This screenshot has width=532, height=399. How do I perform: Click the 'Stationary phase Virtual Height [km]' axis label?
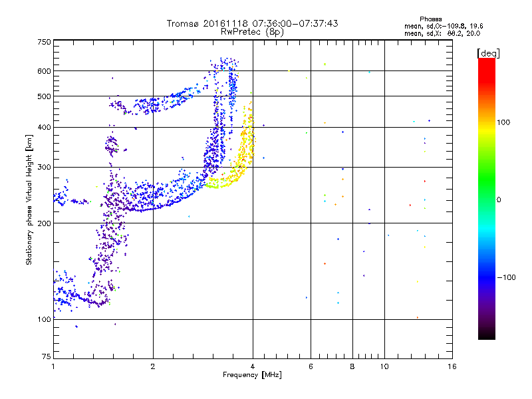[x=29, y=199]
